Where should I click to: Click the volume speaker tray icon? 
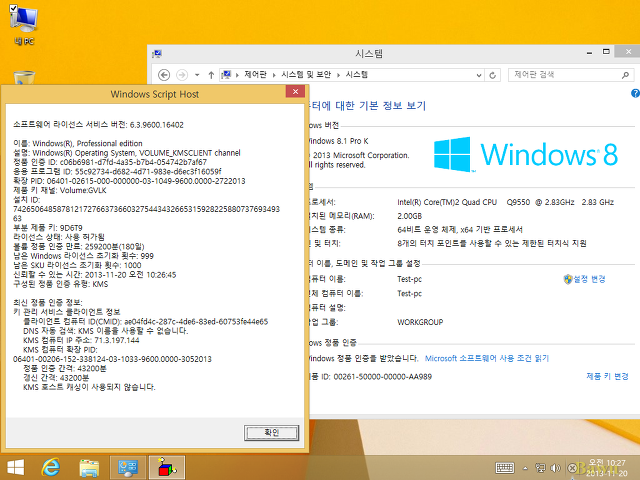coord(555,468)
